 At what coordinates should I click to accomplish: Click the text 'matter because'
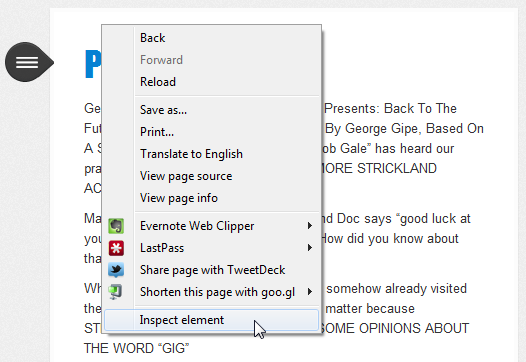[x=370, y=309]
